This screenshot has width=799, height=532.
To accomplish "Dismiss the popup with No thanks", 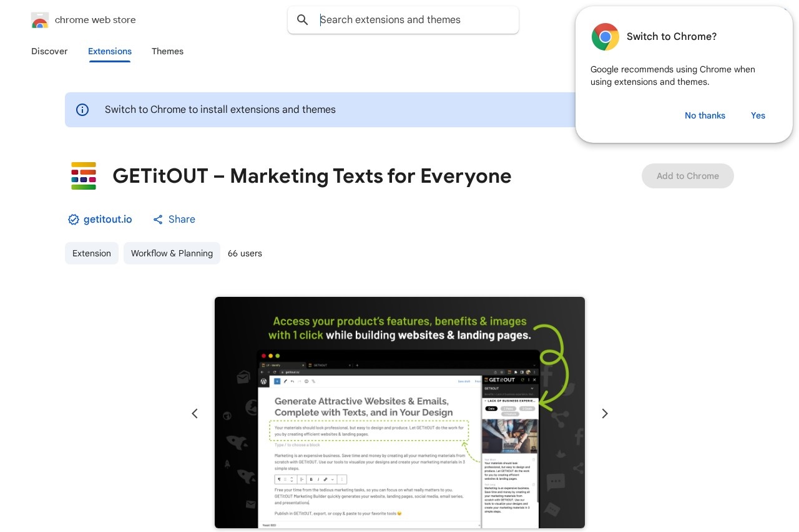I will click(x=705, y=115).
